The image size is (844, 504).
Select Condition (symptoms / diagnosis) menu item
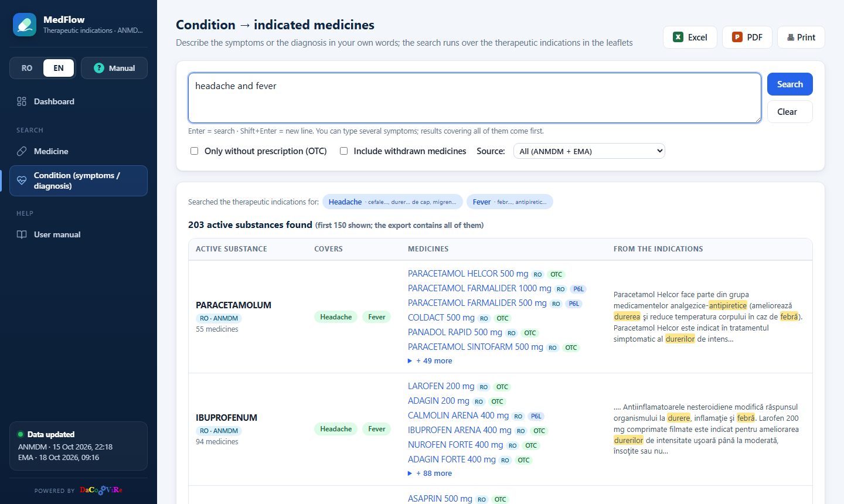pyautogui.click(x=79, y=181)
